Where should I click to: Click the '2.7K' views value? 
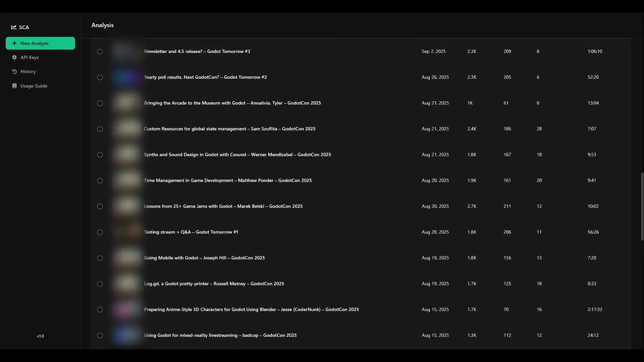click(x=472, y=206)
